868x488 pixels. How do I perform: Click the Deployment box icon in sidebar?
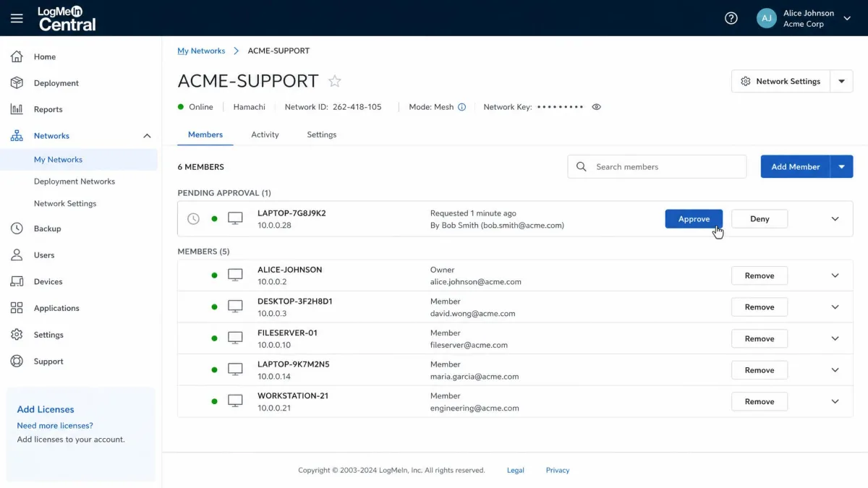(17, 83)
